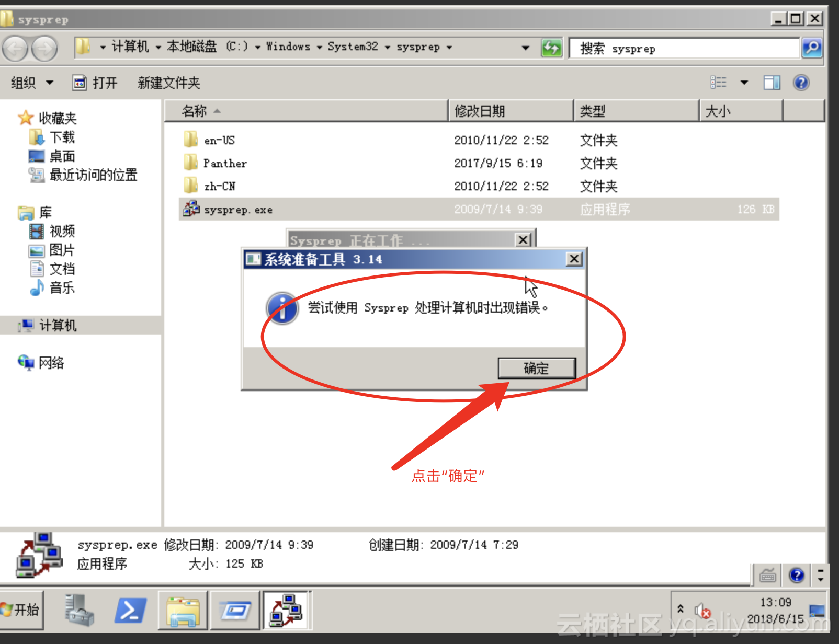Click the muted volume tray icon
The height and width of the screenshot is (644, 839).
[x=702, y=610]
